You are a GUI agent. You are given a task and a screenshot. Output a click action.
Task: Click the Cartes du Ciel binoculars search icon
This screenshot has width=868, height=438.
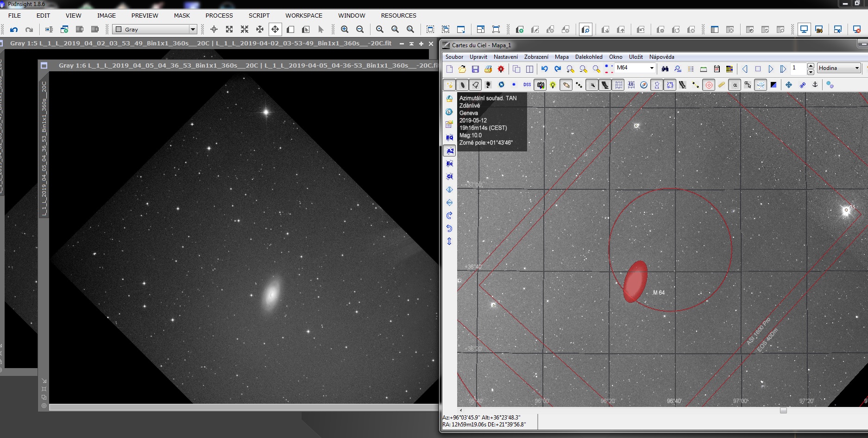(665, 69)
